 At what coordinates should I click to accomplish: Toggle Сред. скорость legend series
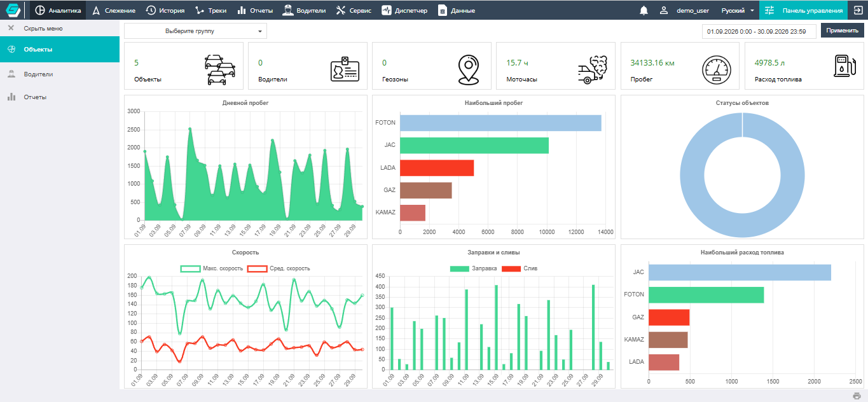(279, 268)
